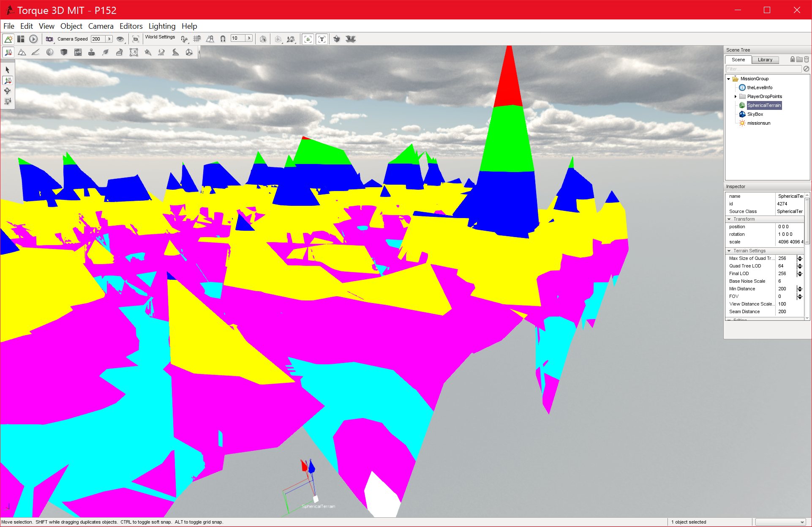The image size is (812, 527).
Task: Open the World Editor button
Action: pyautogui.click(x=8, y=39)
